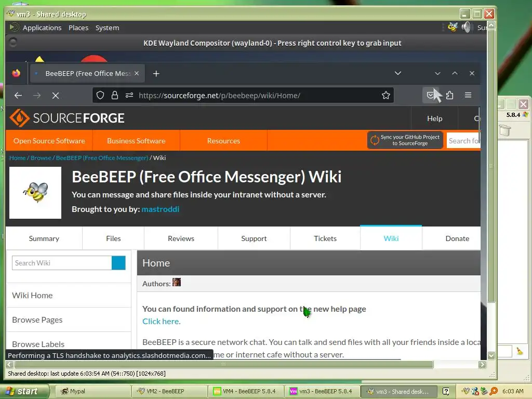
Task: Click the scroll down arrow of the shared desktop
Action: [x=491, y=355]
